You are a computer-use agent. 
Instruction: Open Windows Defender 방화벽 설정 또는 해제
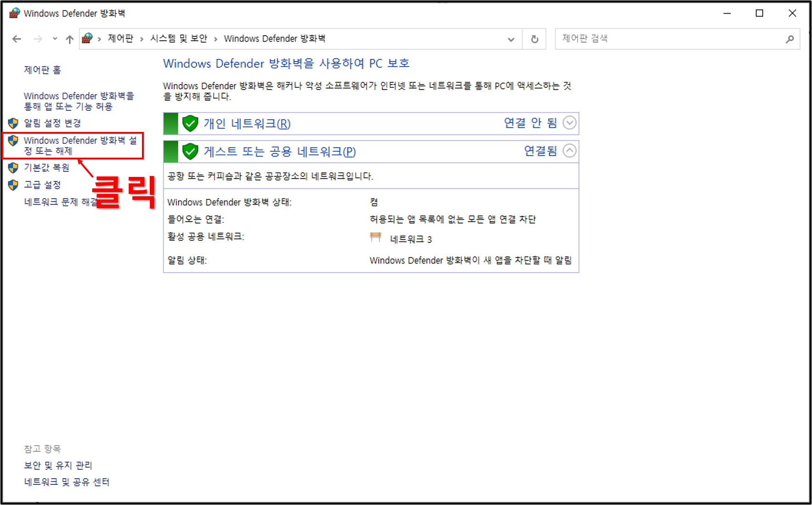point(80,146)
